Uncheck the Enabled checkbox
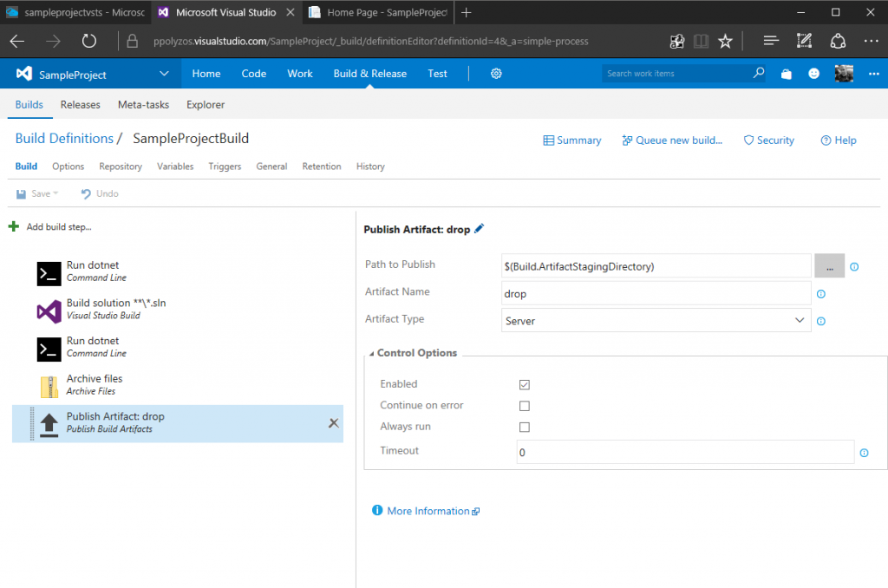The width and height of the screenshot is (888, 588). (524, 384)
